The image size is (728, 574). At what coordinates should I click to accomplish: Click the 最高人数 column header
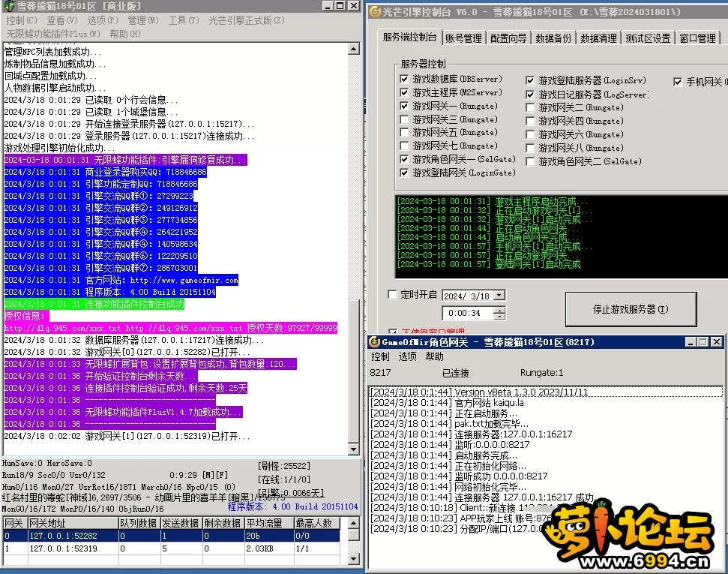(x=317, y=523)
